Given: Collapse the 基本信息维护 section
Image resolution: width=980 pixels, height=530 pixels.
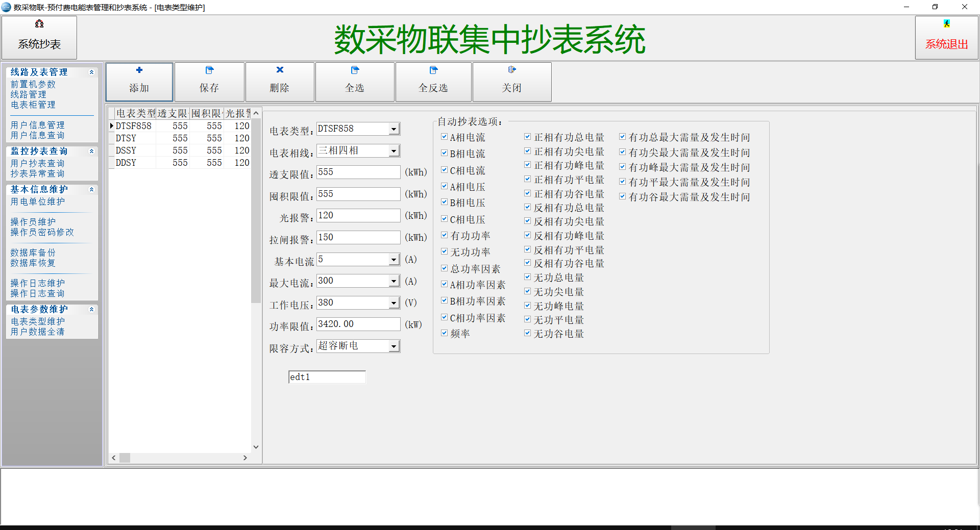Looking at the screenshot, I should pos(91,190).
